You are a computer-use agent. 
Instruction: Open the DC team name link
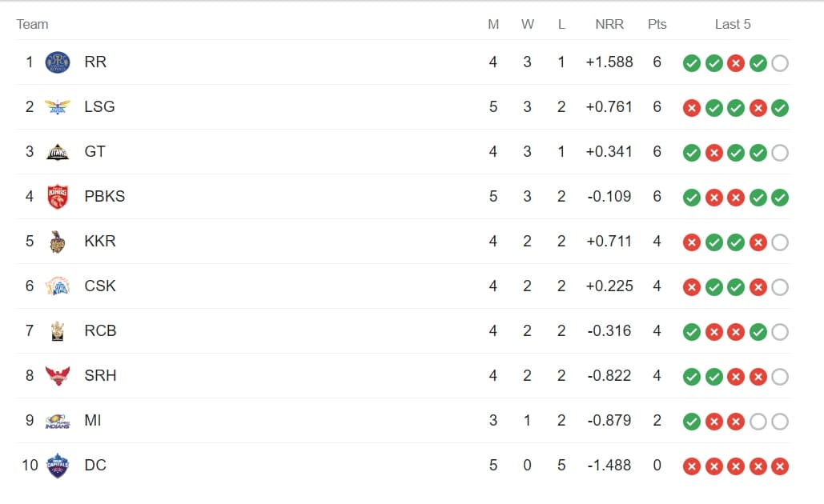pyautogui.click(x=95, y=465)
